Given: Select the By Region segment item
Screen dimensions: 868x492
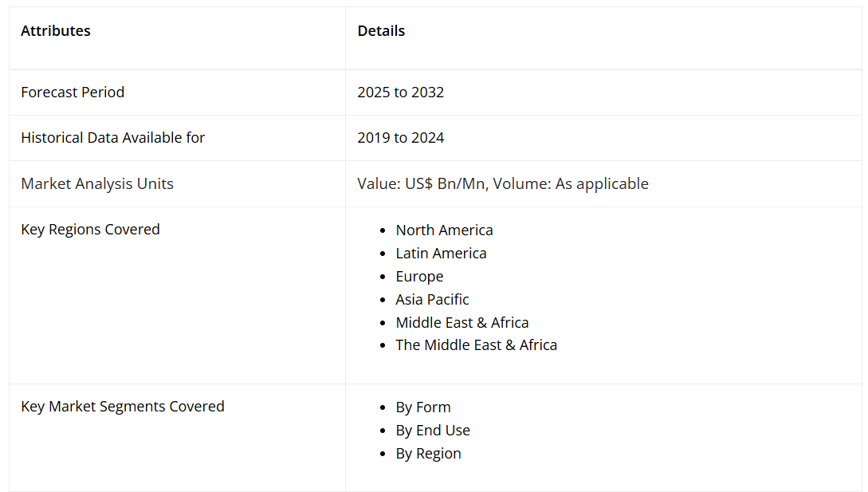Looking at the screenshot, I should pyautogui.click(x=428, y=454).
